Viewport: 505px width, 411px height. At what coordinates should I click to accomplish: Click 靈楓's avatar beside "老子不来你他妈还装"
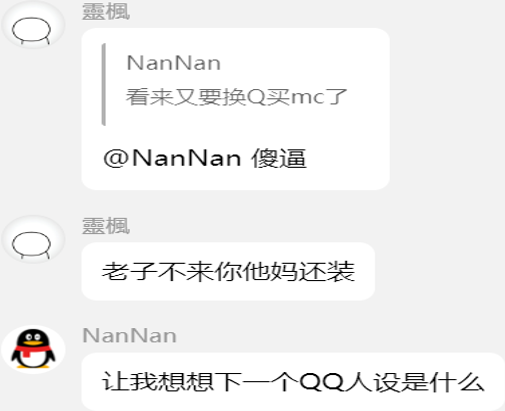[32, 239]
